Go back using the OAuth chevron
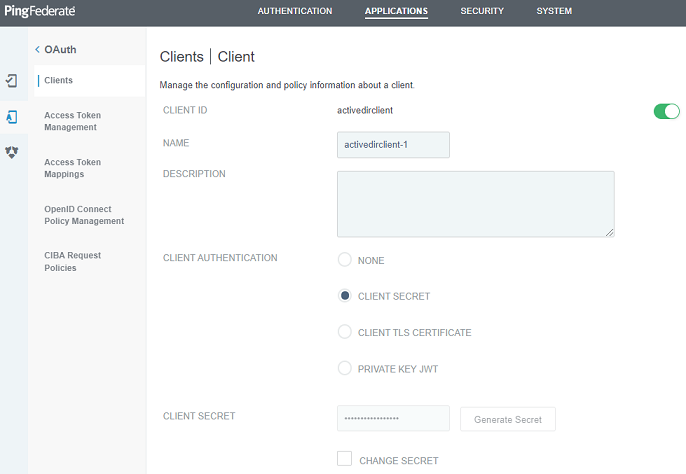Viewport: 686px width, 474px height. tap(37, 49)
